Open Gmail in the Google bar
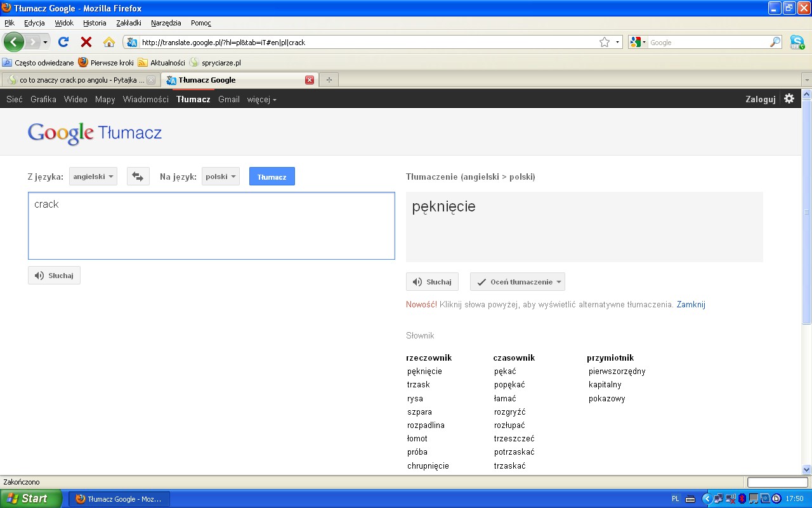The height and width of the screenshot is (508, 812). click(x=229, y=99)
